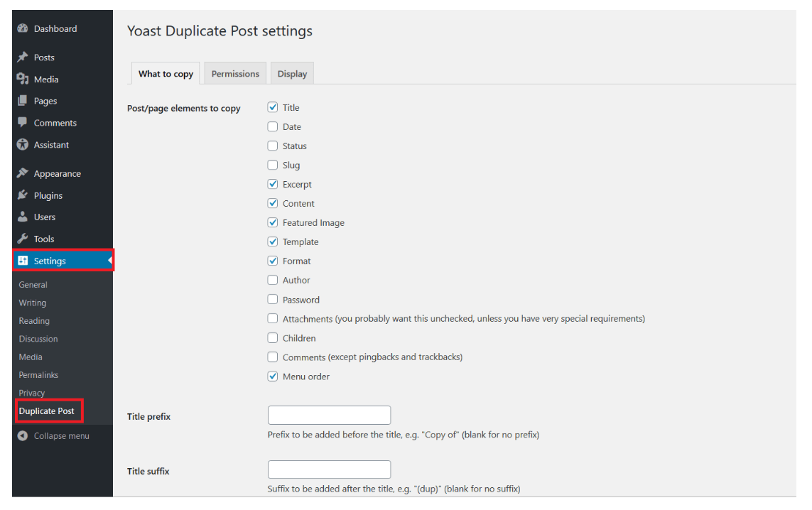Open the Duplicate Post submenu link
Image resolution: width=812 pixels, height=510 pixels.
(x=47, y=411)
